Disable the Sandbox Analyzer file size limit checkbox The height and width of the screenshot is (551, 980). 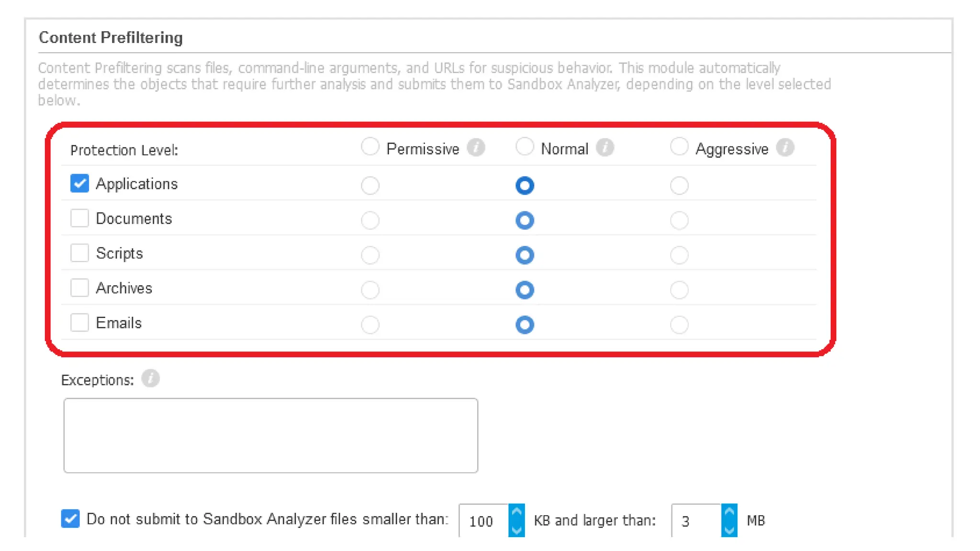pos(70,519)
